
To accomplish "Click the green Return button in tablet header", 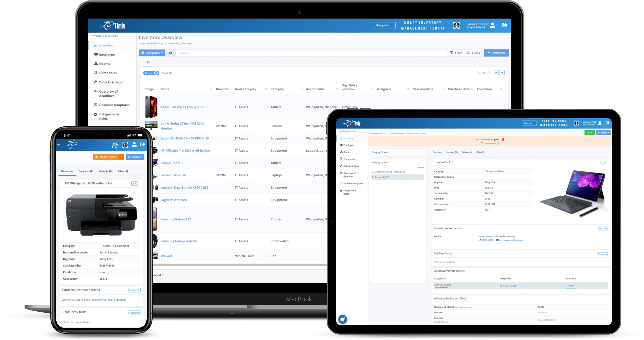I will [x=589, y=133].
